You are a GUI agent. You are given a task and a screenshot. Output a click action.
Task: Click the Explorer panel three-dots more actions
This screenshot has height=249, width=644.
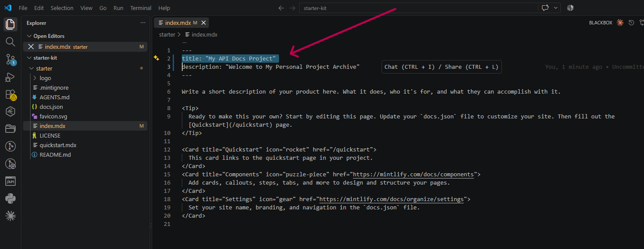tap(143, 23)
